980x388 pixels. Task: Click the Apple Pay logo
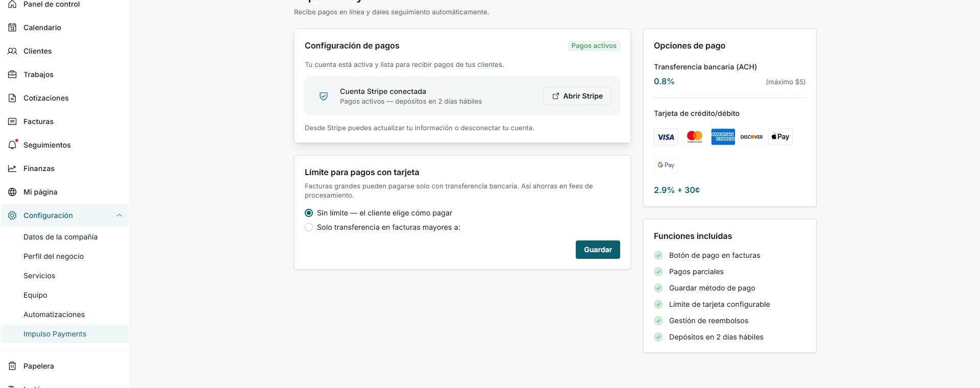click(780, 137)
